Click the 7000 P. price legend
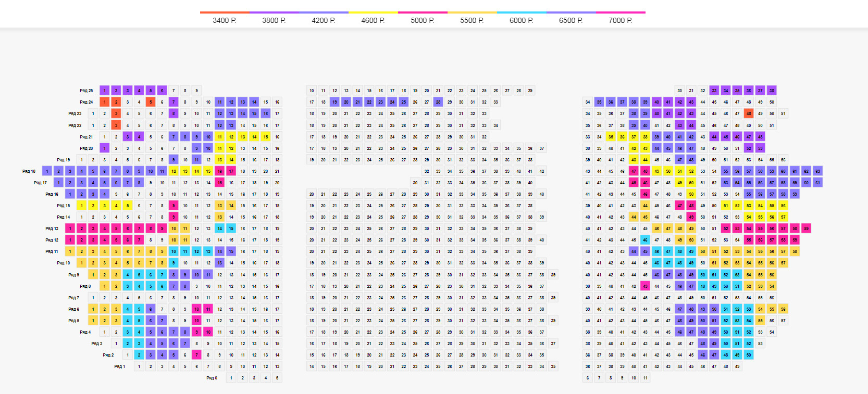868x394 pixels. point(621,20)
